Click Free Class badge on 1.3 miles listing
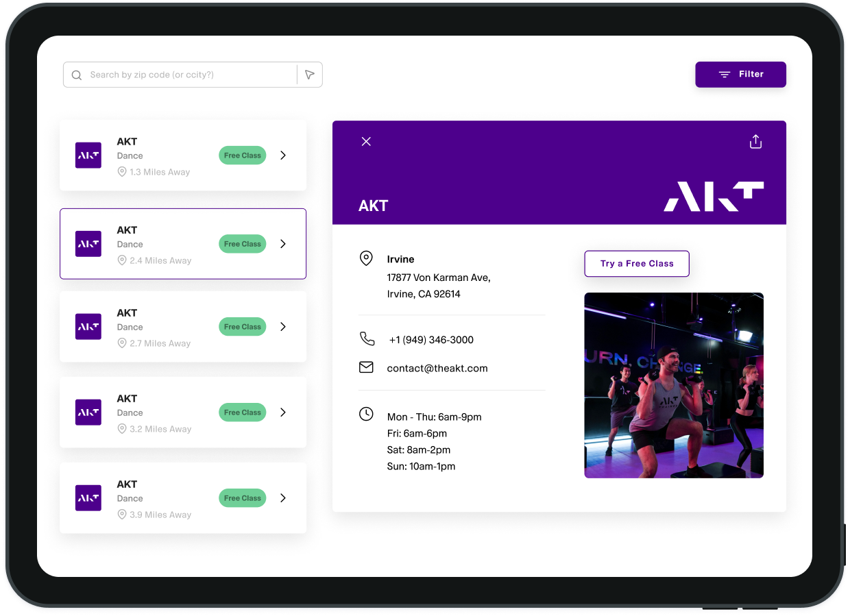Image resolution: width=850 pixels, height=616 pixels. (242, 156)
